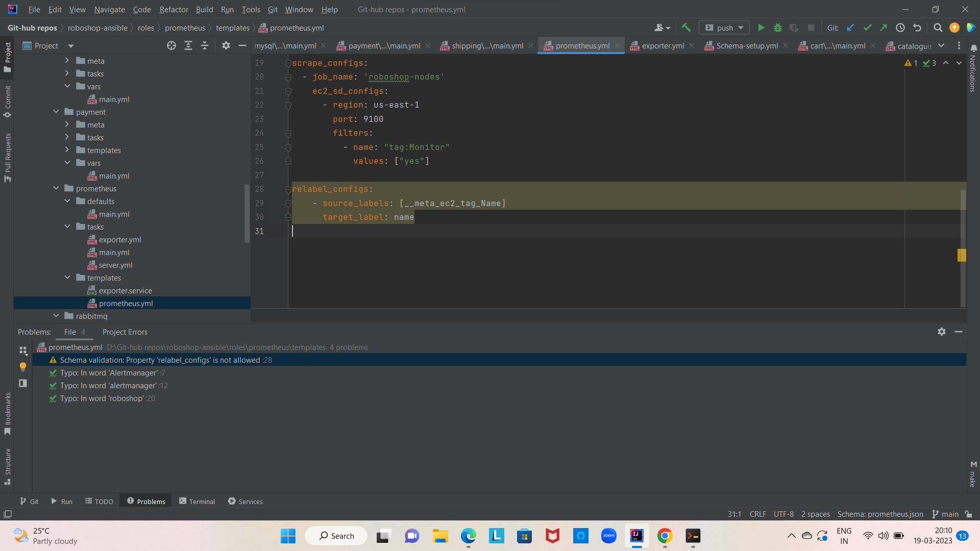Switch to the exporter.yml editor tab

[x=661, y=45]
